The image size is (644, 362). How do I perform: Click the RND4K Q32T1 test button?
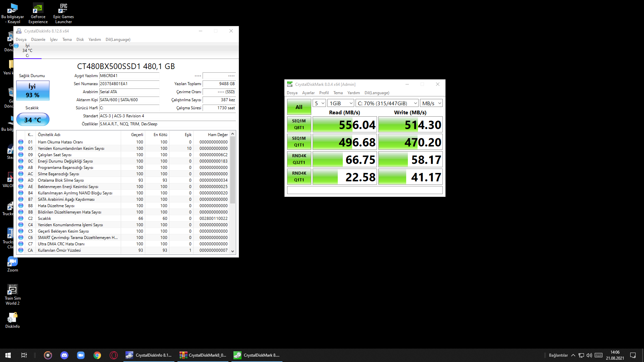(299, 159)
